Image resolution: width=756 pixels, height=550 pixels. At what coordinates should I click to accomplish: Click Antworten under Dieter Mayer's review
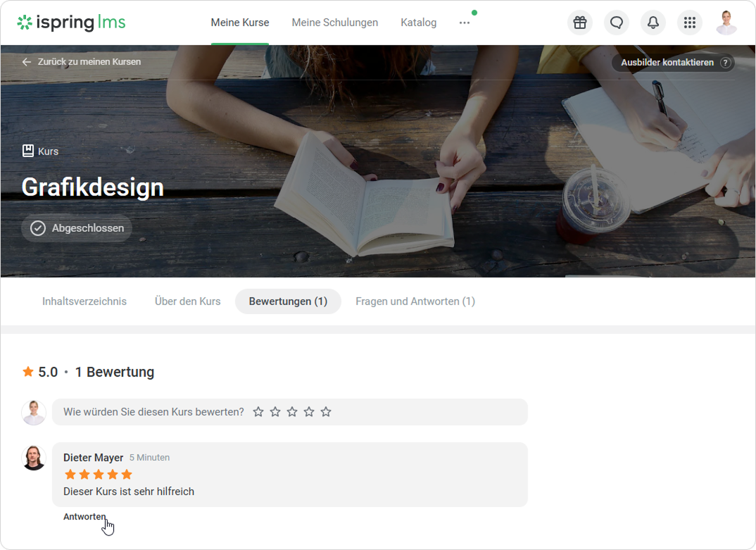pos(84,517)
